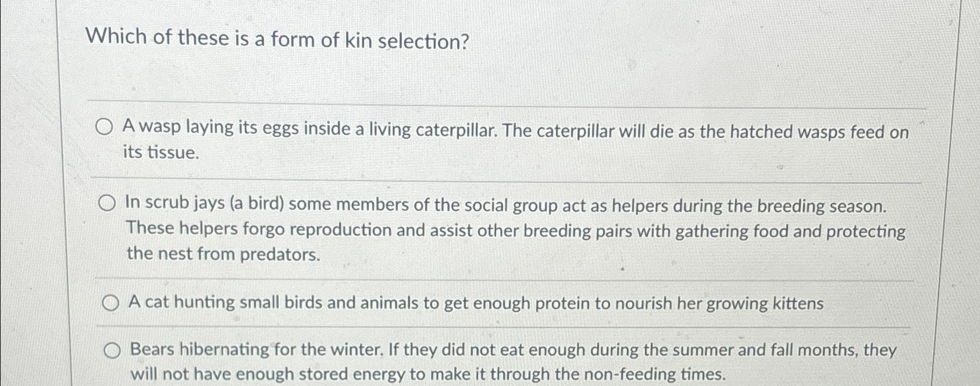Click the radio button beside the fourth answer
The width and height of the screenshot is (980, 386).
pyautogui.click(x=111, y=350)
